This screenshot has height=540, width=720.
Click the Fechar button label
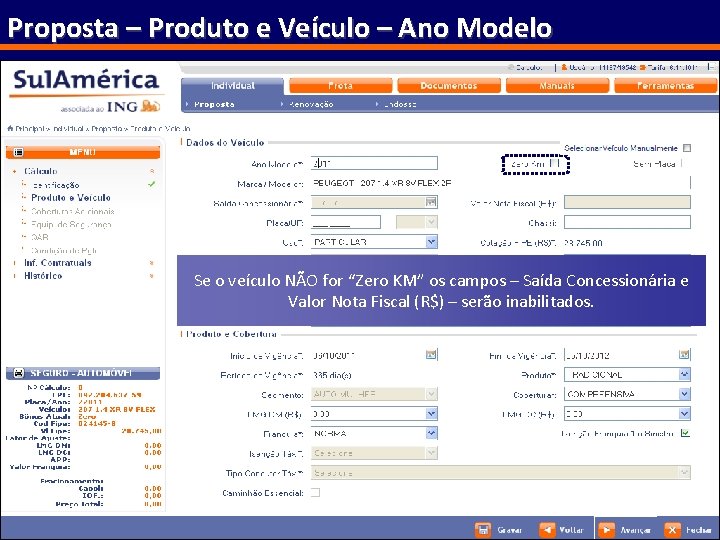pyautogui.click(x=699, y=530)
